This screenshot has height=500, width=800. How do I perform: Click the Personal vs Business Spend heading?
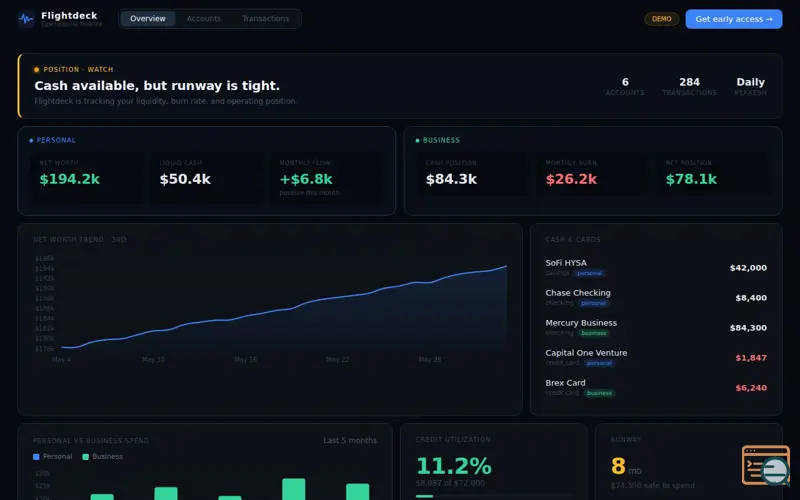click(x=91, y=441)
